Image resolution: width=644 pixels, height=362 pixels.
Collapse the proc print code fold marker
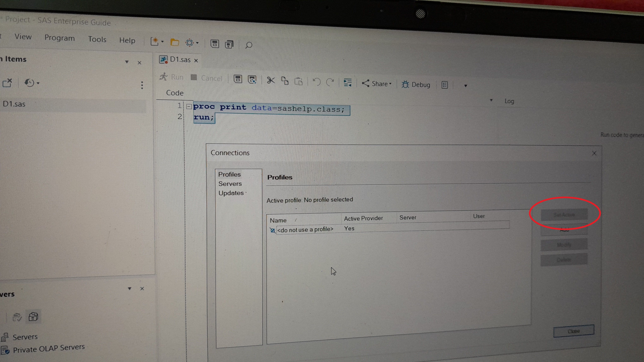(x=189, y=107)
